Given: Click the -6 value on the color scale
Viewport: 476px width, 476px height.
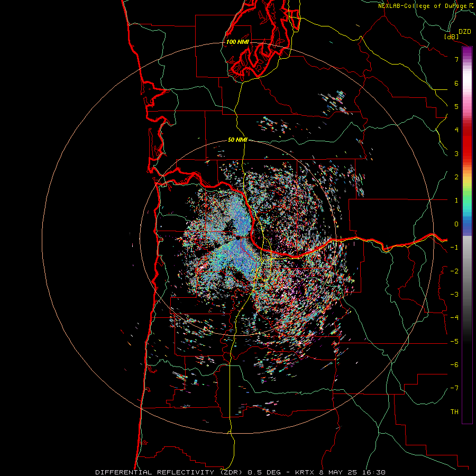Looking at the screenshot, I should coord(454,365).
